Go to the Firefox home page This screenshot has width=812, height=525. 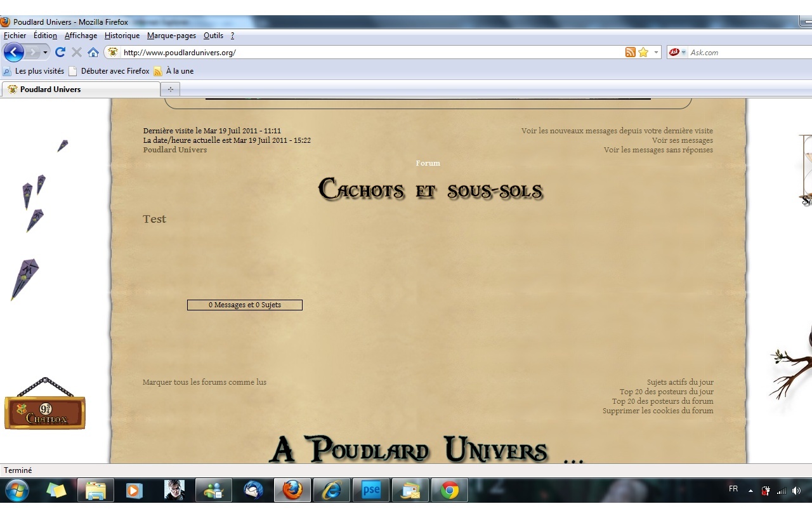click(93, 52)
